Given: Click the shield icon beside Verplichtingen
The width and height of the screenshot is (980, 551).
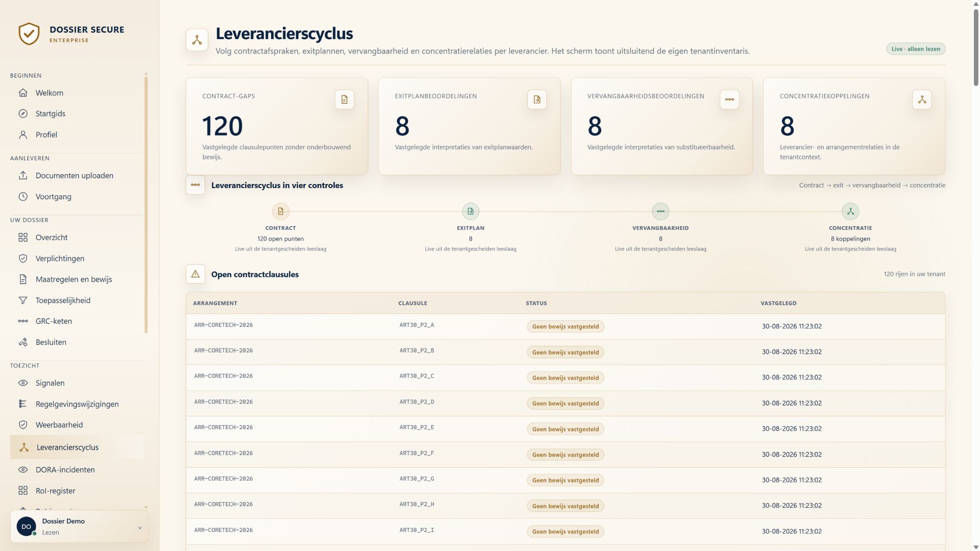Looking at the screenshot, I should coord(23,259).
